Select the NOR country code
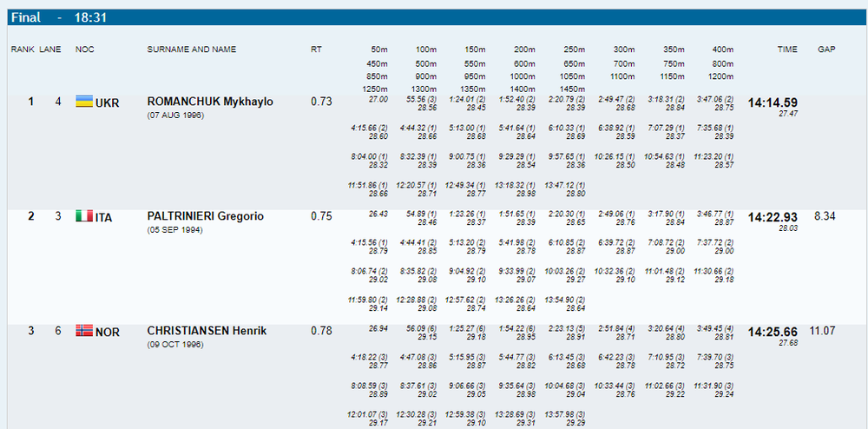Viewport: 868px width, 429px height. click(108, 332)
